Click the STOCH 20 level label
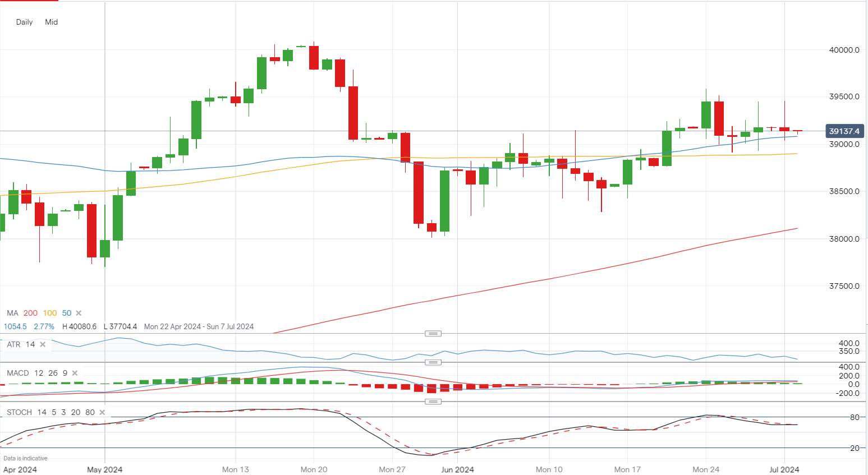The width and height of the screenshot is (868, 475). 855,448
